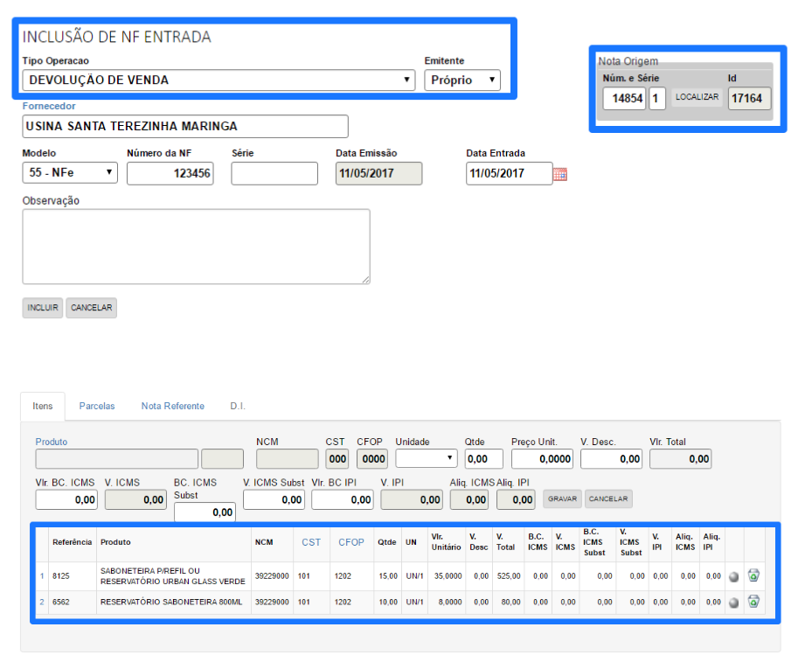This screenshot has height=662, width=812.
Task: Open the Data Entrada calendar picker
Action: click(560, 174)
